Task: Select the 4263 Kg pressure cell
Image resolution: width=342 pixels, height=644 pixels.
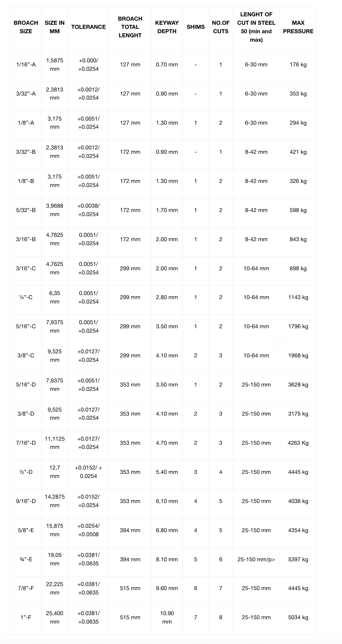Action: [x=298, y=443]
